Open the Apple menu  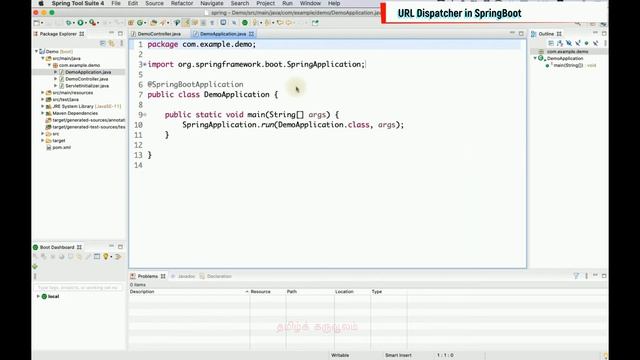[x=41, y=3]
